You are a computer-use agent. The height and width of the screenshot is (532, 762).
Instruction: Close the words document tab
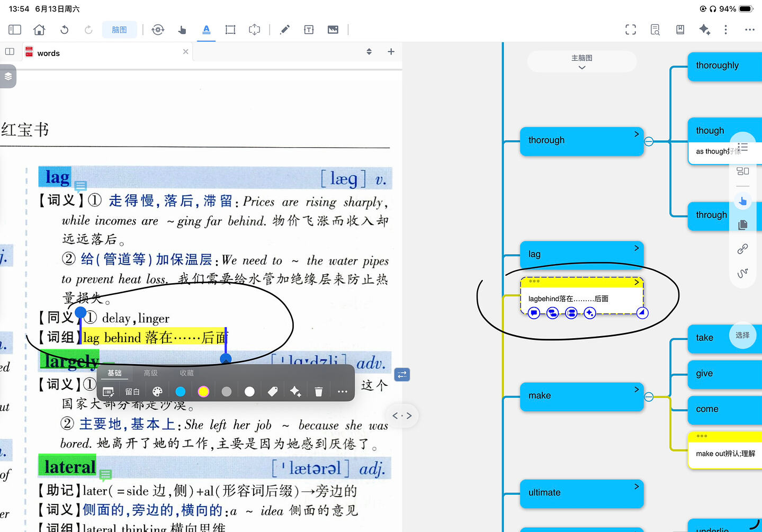[x=185, y=51]
